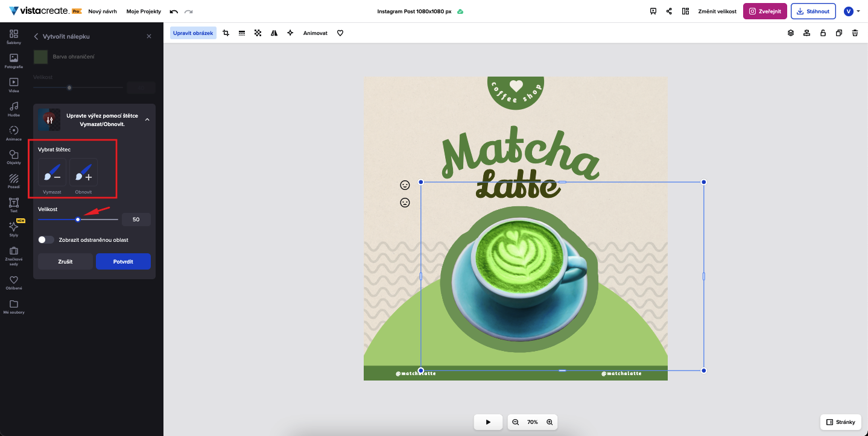Click the flip image icon

[x=274, y=33]
